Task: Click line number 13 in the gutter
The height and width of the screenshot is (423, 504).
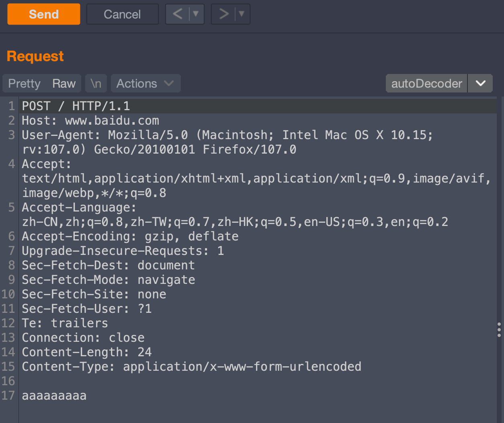Action: pyautogui.click(x=8, y=338)
